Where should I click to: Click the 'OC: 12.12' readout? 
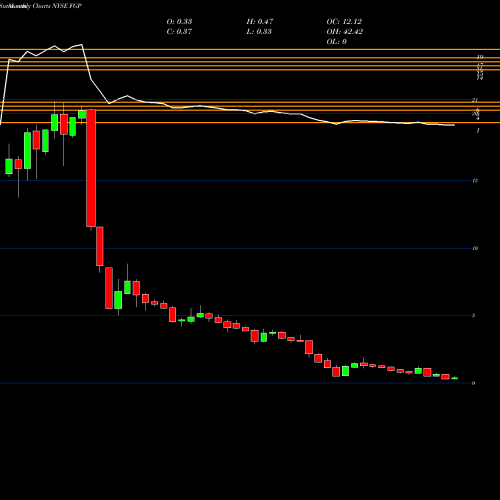tap(344, 21)
